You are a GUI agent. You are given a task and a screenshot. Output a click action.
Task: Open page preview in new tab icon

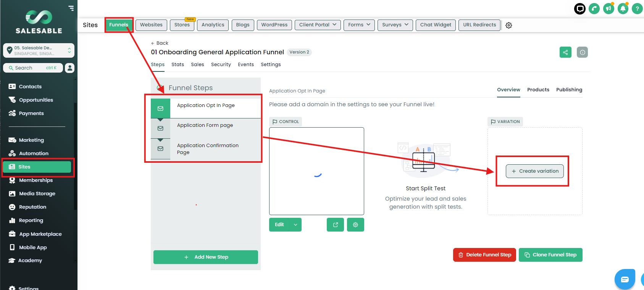point(335,225)
